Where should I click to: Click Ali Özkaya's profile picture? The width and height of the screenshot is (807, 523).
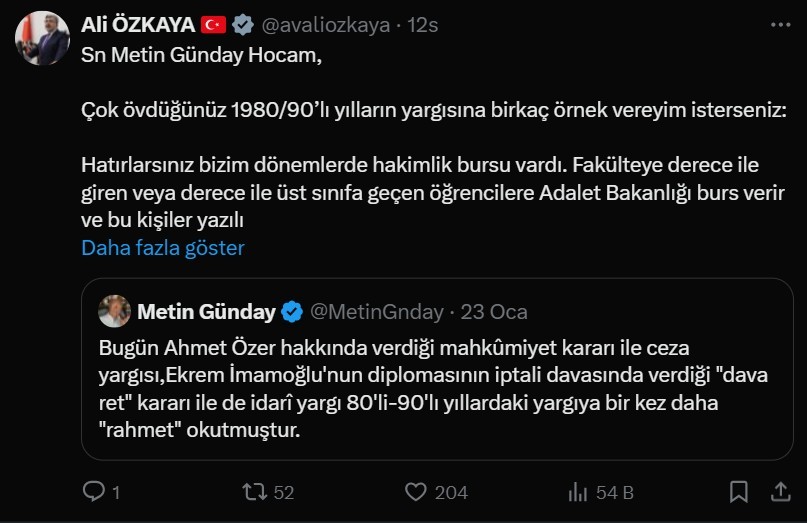click(42, 38)
